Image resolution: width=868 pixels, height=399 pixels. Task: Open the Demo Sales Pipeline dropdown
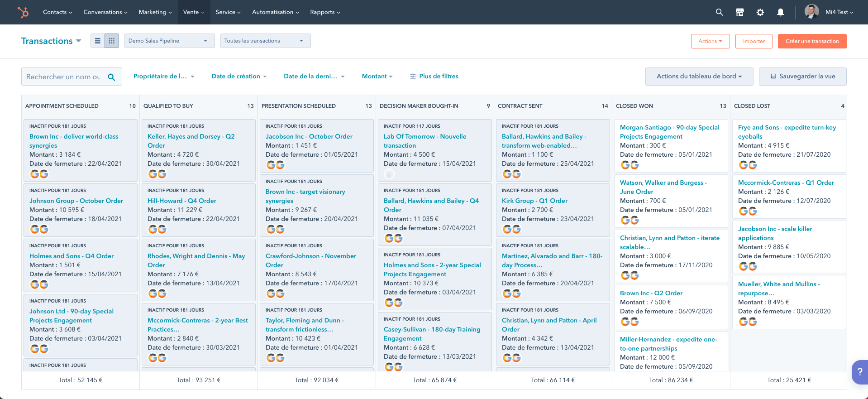pos(167,41)
